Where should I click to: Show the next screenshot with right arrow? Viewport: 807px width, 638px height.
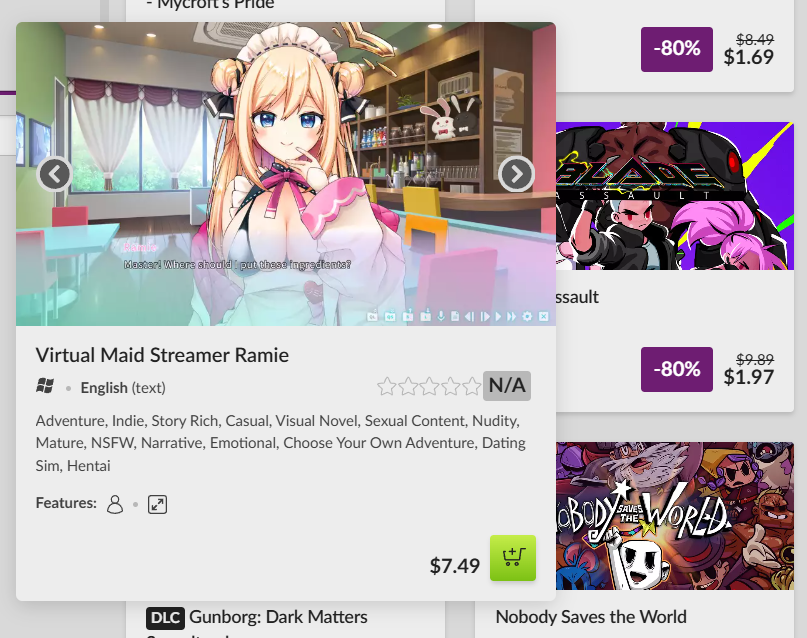pos(516,175)
